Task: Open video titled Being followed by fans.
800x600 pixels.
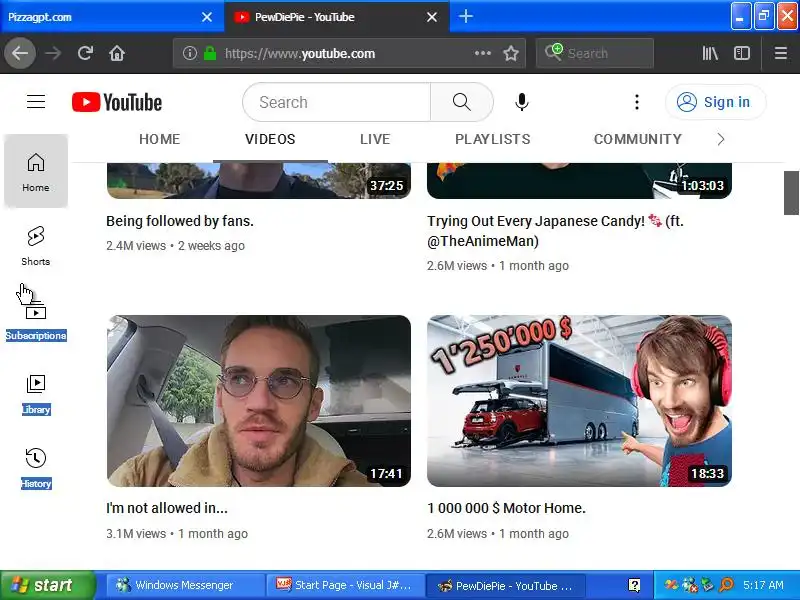Action: [x=180, y=221]
